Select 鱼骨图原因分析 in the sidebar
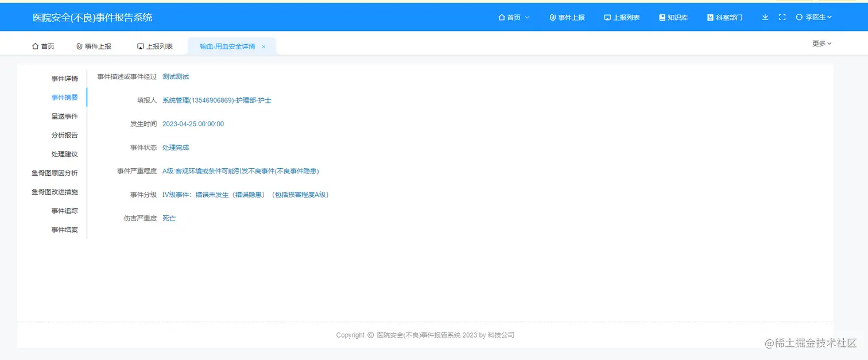 tap(55, 173)
